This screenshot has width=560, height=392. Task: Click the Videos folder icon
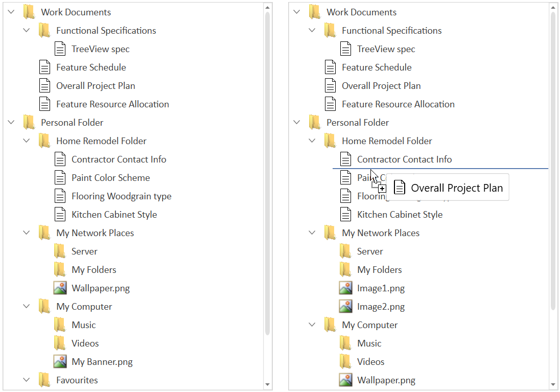[x=60, y=343]
